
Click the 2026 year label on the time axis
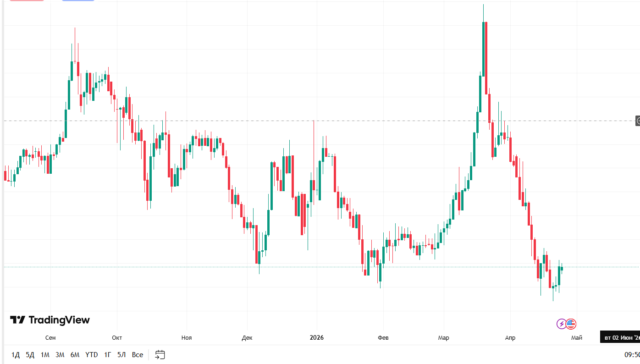pyautogui.click(x=317, y=338)
